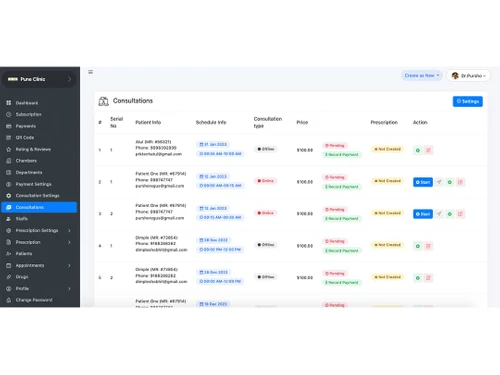Expand the Profile submenu chevron

(69, 288)
